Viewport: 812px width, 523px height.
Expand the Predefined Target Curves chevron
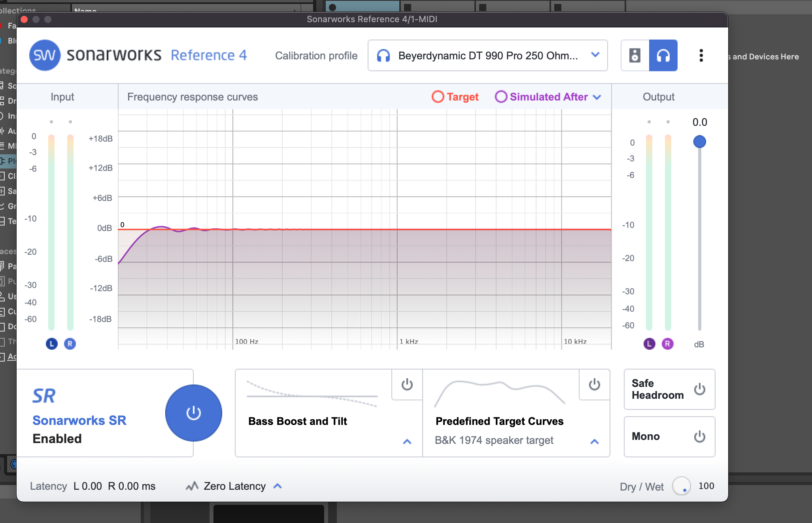(x=594, y=442)
